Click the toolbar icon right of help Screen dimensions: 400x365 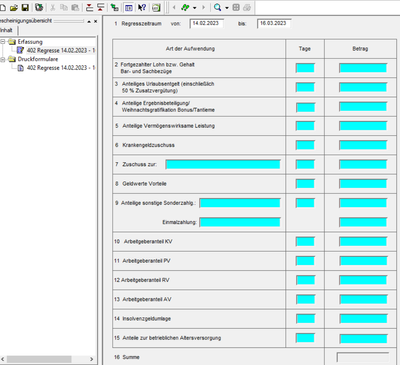tap(156, 7)
